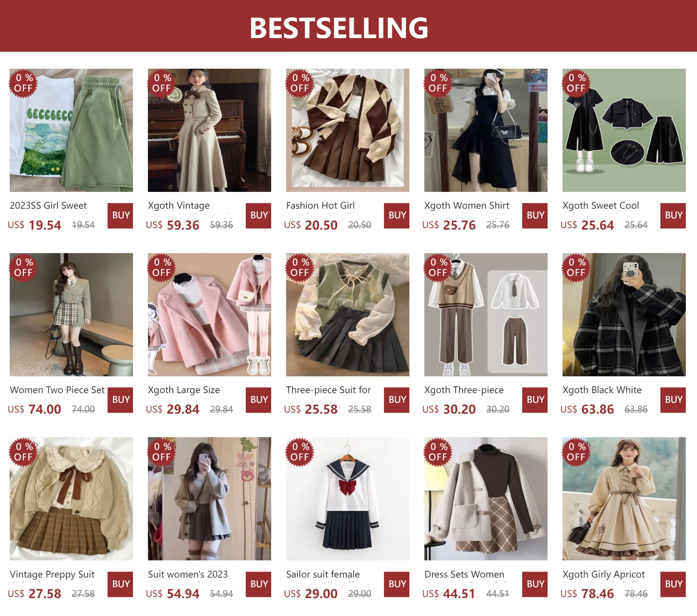View the sherpa coat and plaid skirt image
Screen dimensions: 697x616
[486, 499]
